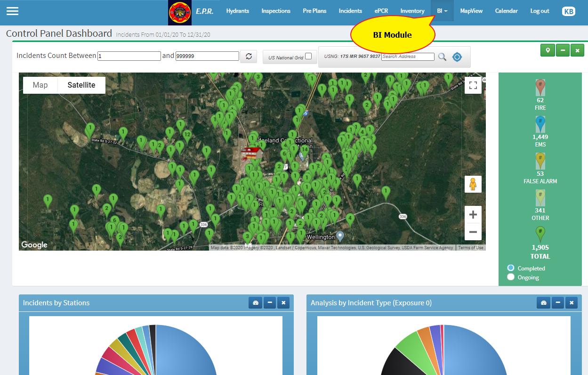Screen dimensions: 588x375
Task: Select the EMS incidents marker filter
Action: point(540,124)
